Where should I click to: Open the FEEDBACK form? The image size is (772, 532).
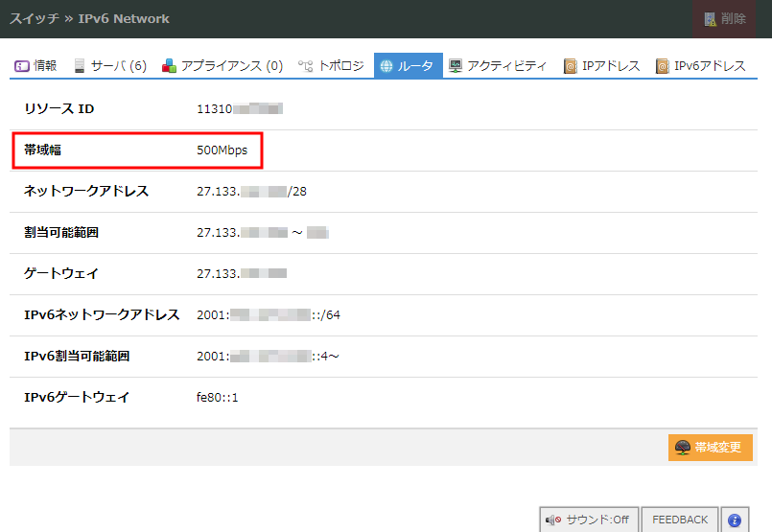click(679, 520)
